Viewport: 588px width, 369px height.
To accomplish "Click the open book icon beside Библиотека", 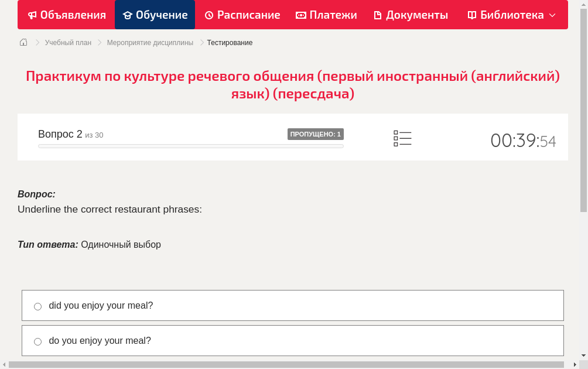I will click(472, 15).
